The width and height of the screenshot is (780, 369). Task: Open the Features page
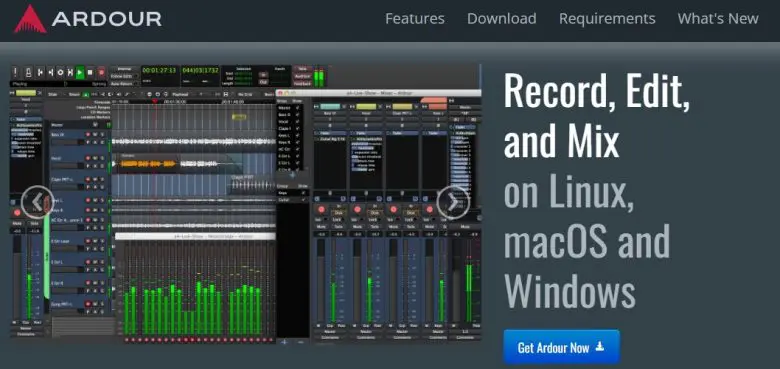click(414, 19)
